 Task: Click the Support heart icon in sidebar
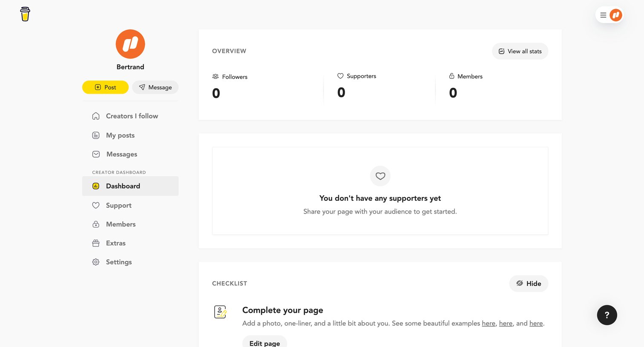pyautogui.click(x=96, y=205)
